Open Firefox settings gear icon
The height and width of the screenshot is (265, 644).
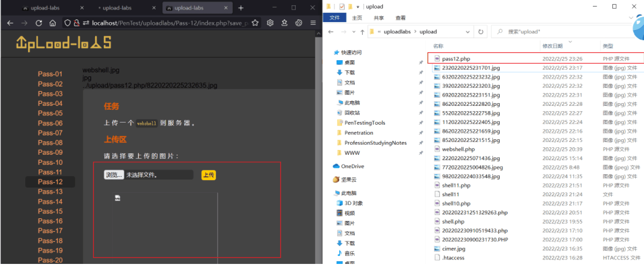270,23
